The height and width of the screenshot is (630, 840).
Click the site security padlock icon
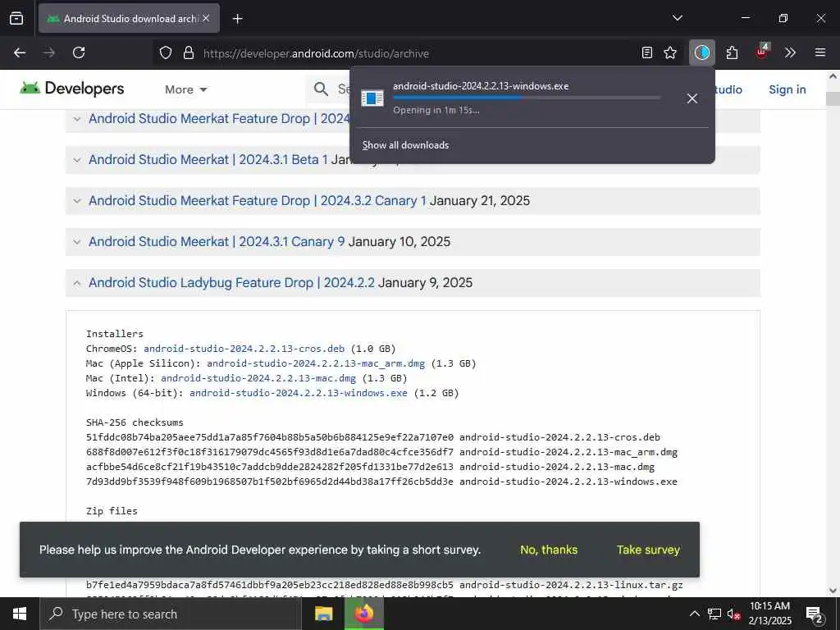tap(188, 53)
